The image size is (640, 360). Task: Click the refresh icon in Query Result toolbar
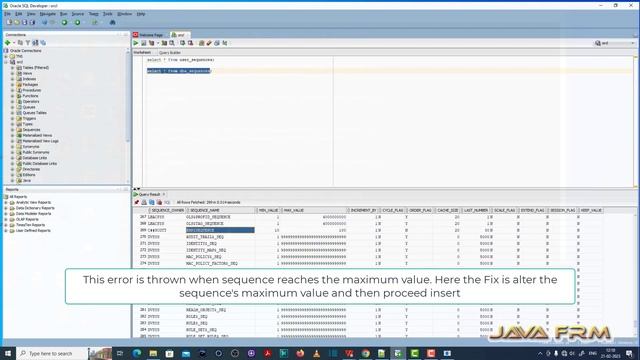[152, 202]
